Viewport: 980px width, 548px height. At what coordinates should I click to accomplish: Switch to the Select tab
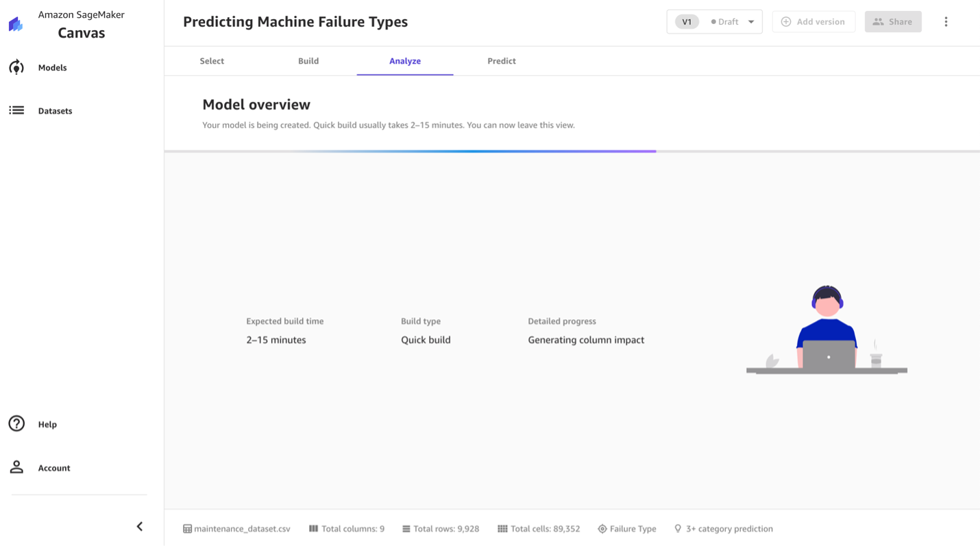(x=212, y=61)
